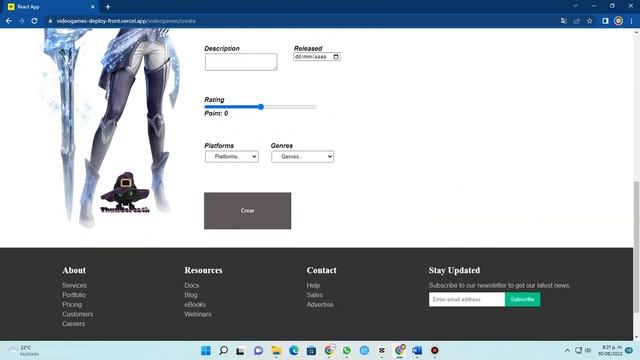
Task: Open weather widget showing 22°C
Action: point(24,351)
